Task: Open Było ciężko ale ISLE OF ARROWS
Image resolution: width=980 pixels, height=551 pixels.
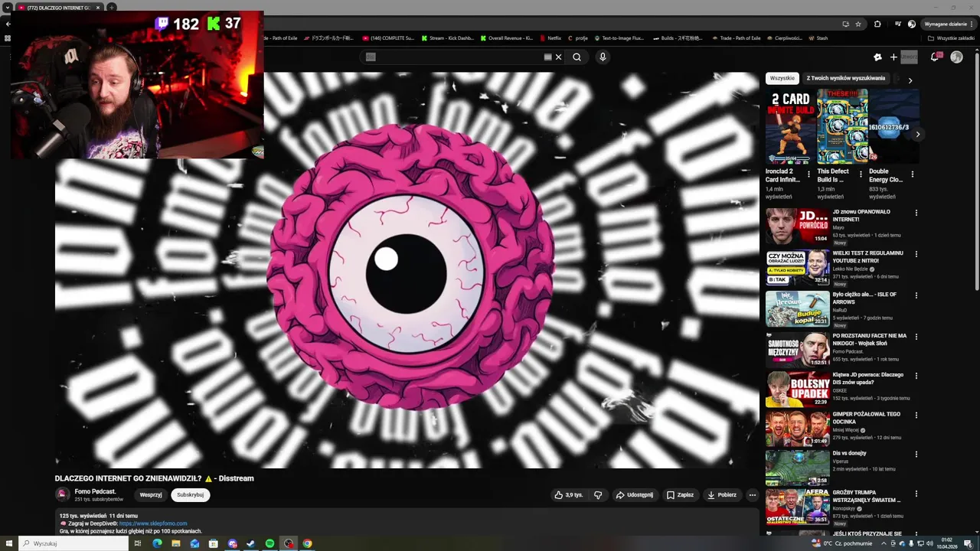Action: (798, 308)
